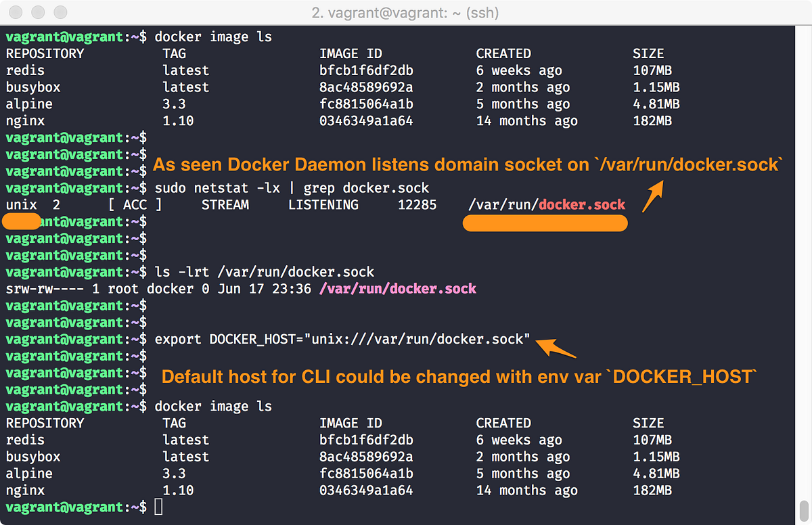Click the blinking block cursor at final prompt
Screen dimensions: 812x525
coord(159,507)
